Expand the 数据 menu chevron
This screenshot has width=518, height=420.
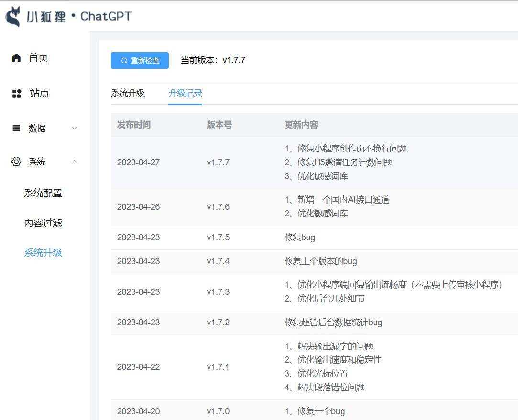coord(74,128)
